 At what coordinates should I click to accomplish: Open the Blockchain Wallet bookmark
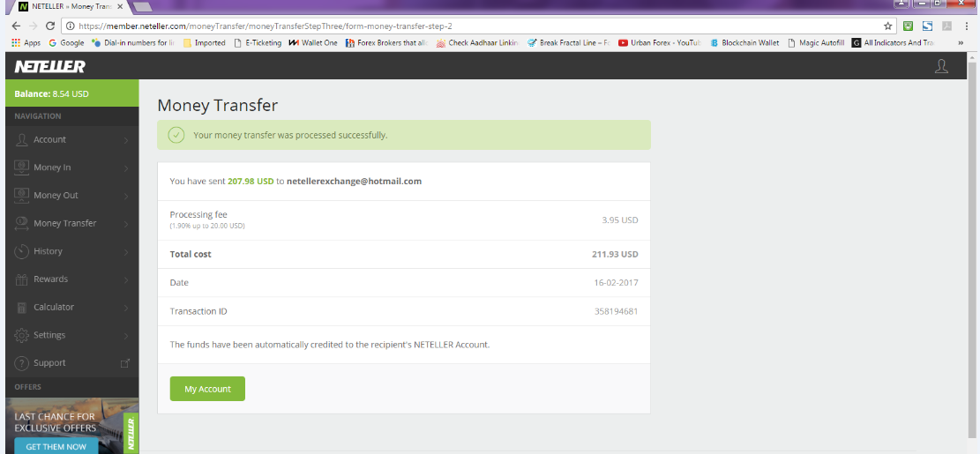(x=744, y=43)
